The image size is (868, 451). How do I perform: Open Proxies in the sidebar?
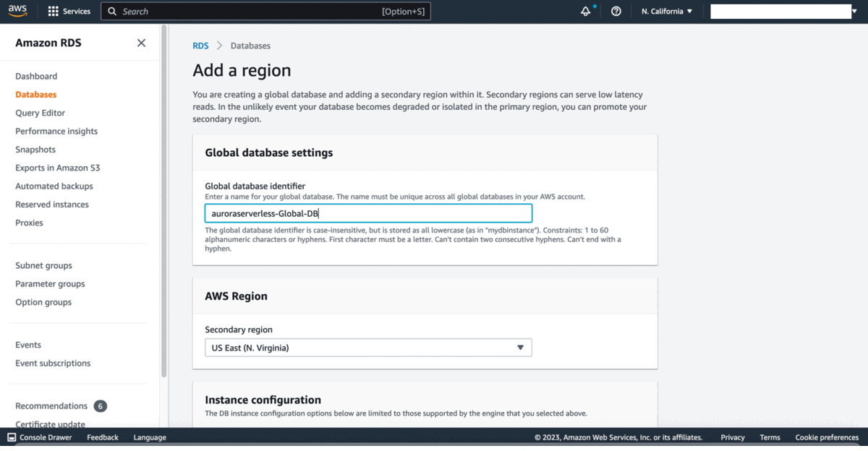coord(30,223)
